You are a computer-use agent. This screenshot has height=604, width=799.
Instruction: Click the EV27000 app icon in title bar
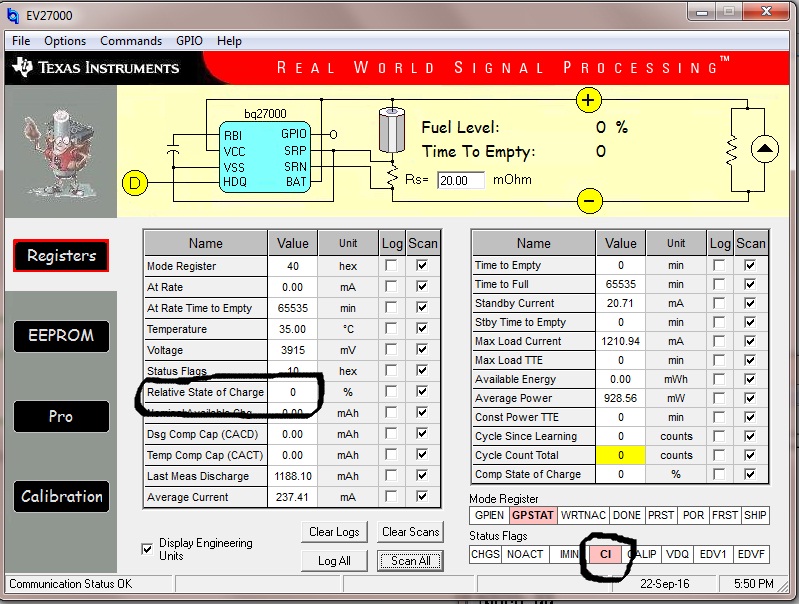click(13, 15)
